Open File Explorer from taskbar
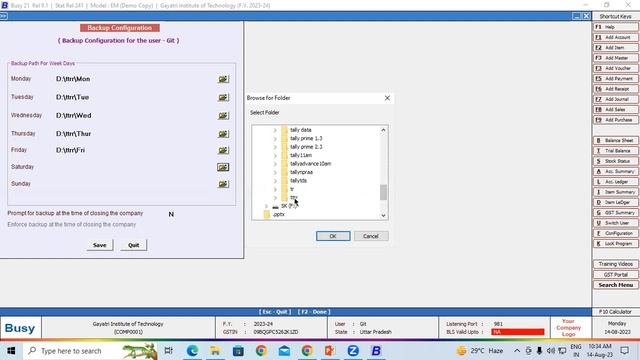The width and height of the screenshot is (640, 360). click(x=215, y=351)
